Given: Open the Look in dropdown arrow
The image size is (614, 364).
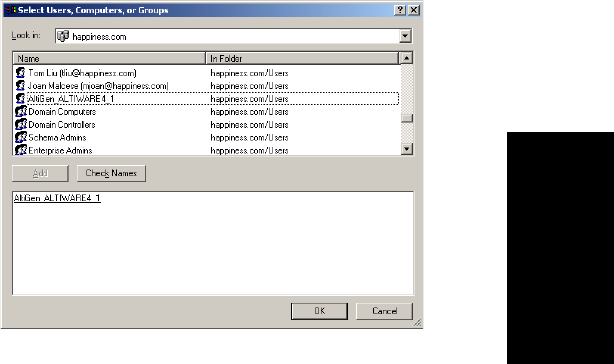Looking at the screenshot, I should click(405, 36).
